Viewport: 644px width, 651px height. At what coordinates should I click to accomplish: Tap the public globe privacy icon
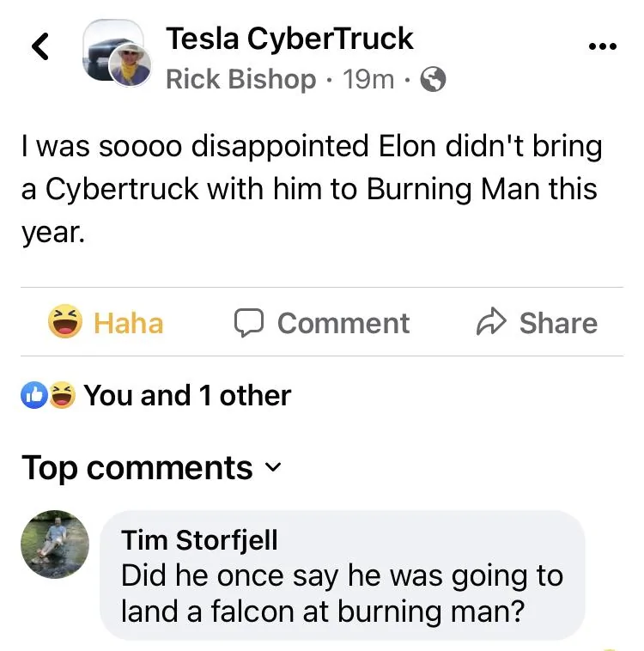click(434, 80)
